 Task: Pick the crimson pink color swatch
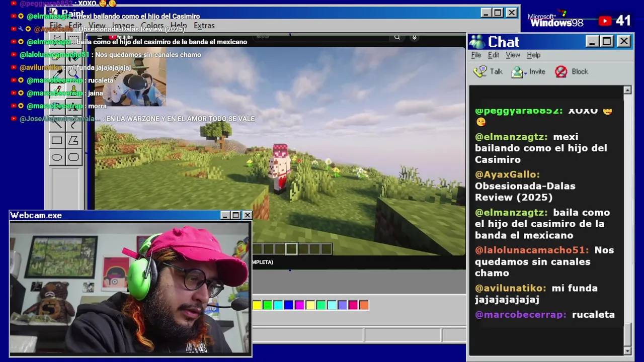pos(353,305)
